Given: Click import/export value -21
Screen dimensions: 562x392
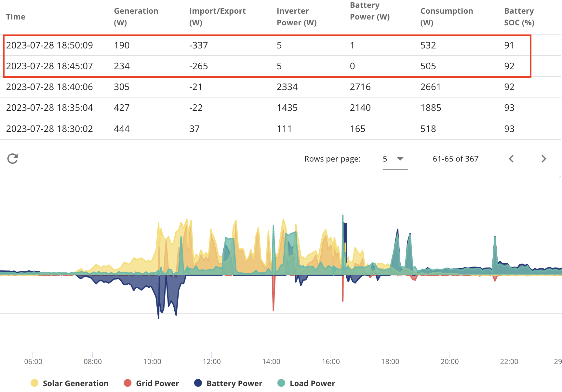Looking at the screenshot, I should (196, 87).
